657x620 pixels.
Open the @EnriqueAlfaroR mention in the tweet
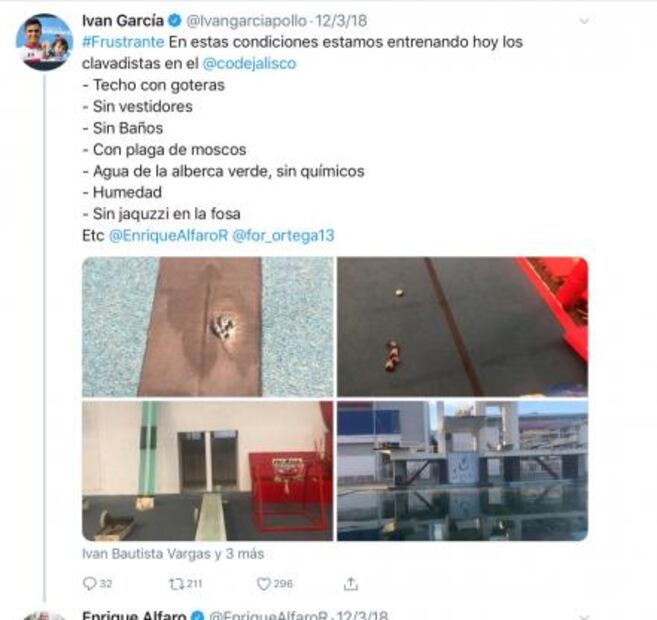pyautogui.click(x=168, y=235)
